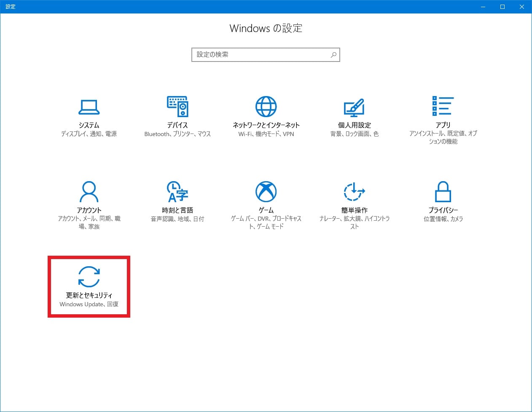Open the 簡単操作 dashed clock icon
532x412 pixels.
coord(354,192)
